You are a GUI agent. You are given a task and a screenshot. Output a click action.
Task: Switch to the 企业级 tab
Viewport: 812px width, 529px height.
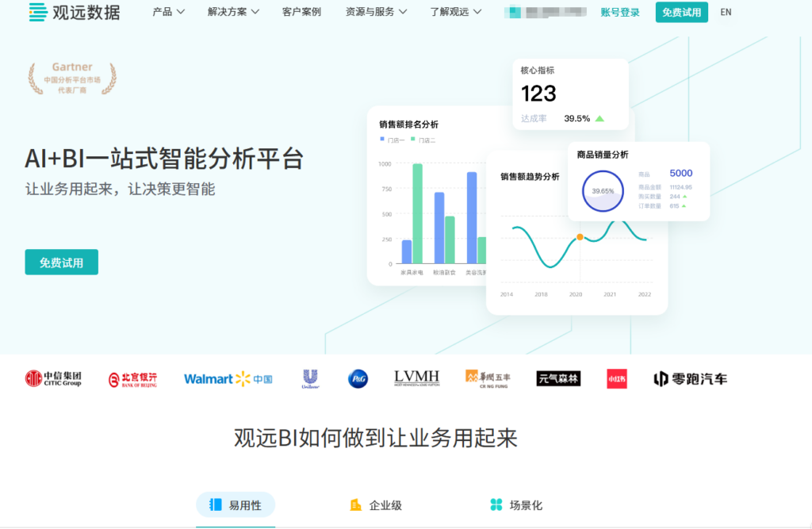coord(376,505)
